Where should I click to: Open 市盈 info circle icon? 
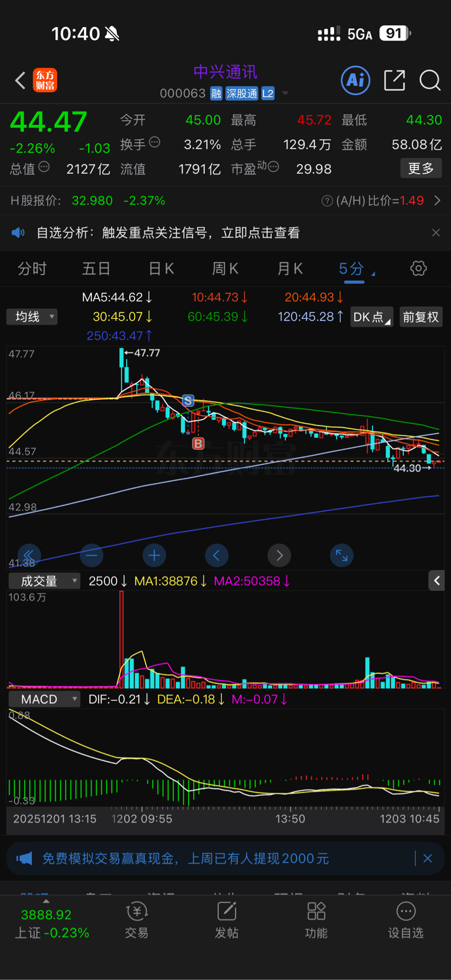[273, 167]
